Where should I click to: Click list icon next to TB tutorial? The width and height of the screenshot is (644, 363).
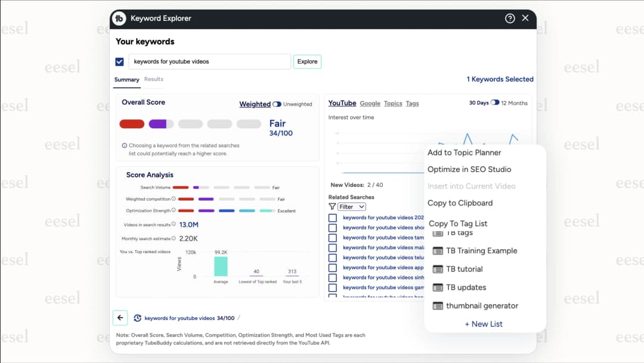(x=438, y=269)
